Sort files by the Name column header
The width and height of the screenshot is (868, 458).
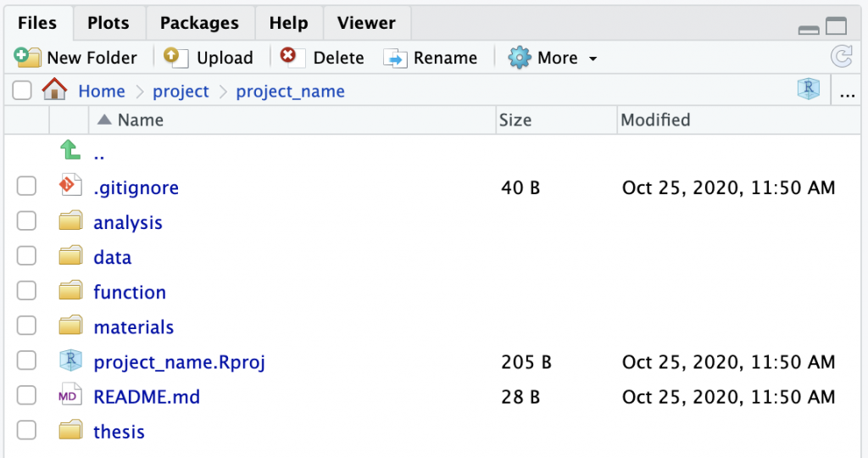tap(140, 120)
